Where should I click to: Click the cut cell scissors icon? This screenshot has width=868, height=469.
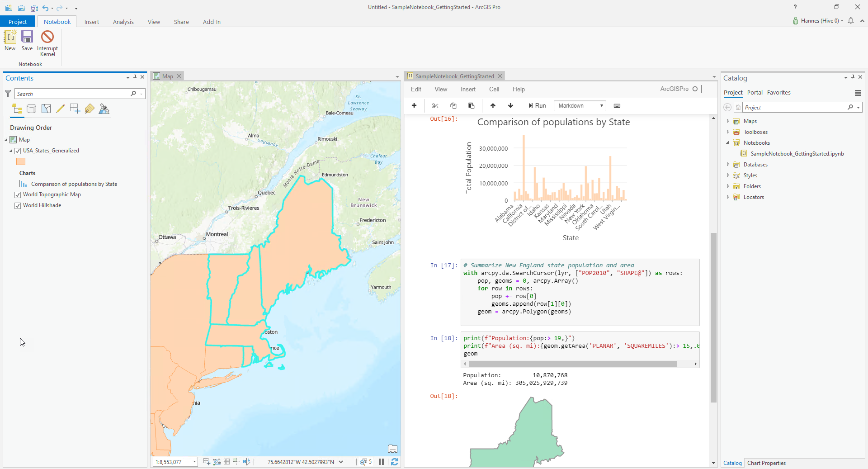[x=435, y=106]
